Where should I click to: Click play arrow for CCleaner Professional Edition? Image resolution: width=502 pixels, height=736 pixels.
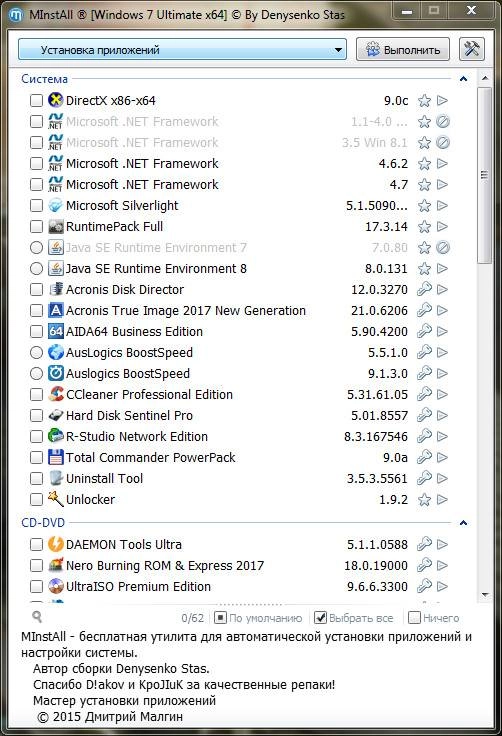click(x=442, y=394)
